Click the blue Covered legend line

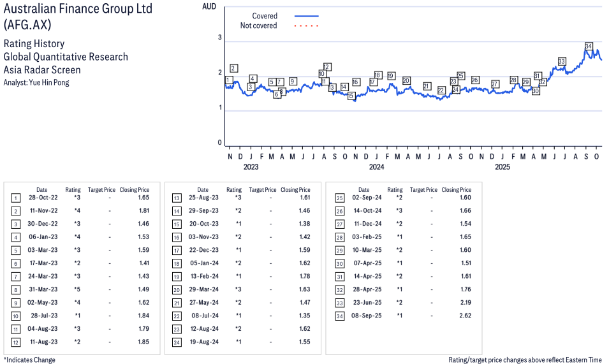(306, 16)
